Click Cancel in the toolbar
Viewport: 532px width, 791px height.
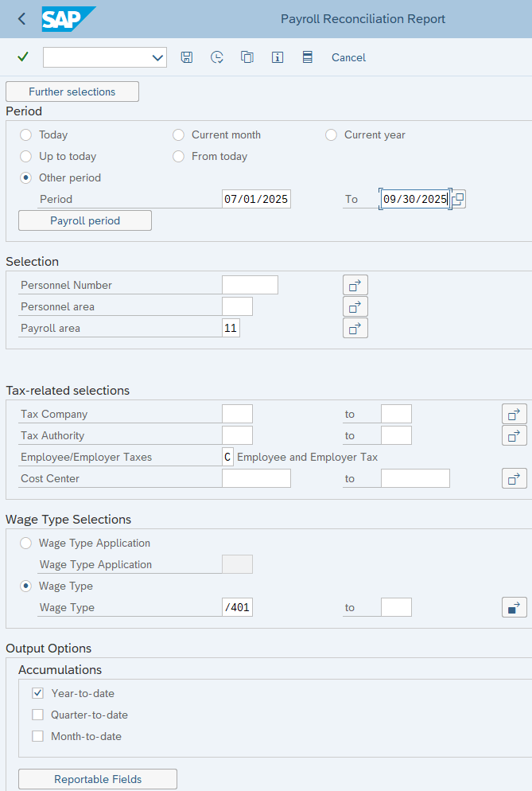point(346,56)
